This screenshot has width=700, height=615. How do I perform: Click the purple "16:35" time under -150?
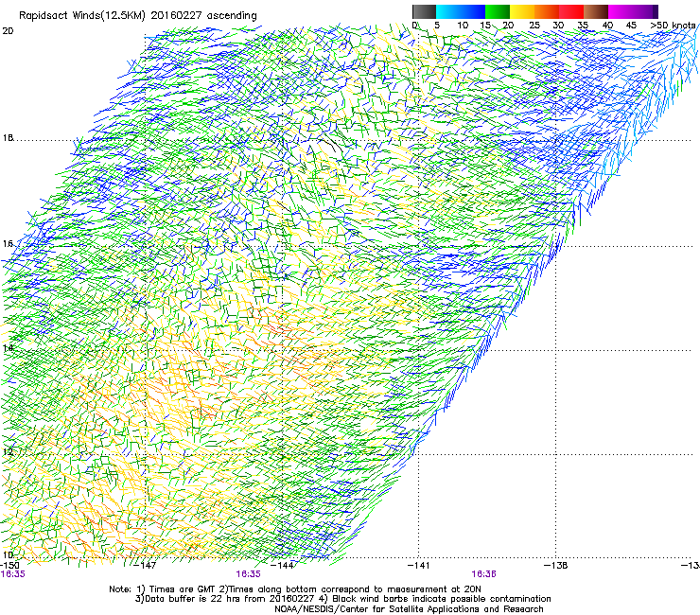pyautogui.click(x=13, y=574)
